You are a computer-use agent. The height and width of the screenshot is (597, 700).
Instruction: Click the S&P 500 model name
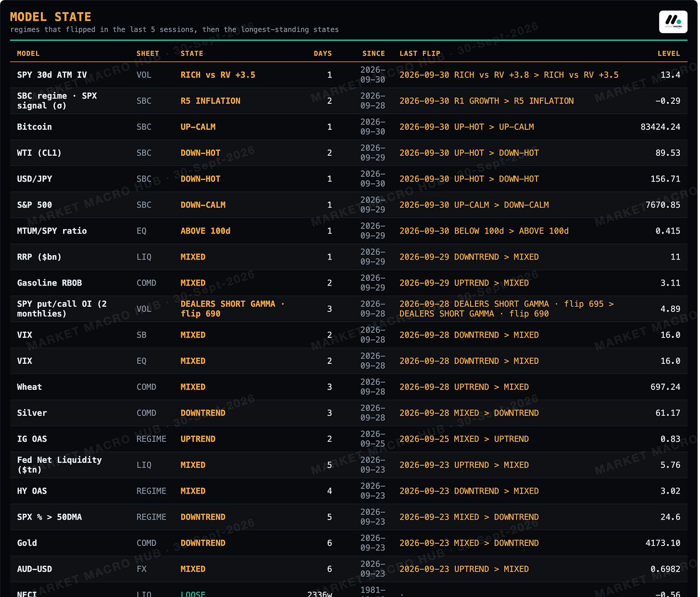point(35,205)
